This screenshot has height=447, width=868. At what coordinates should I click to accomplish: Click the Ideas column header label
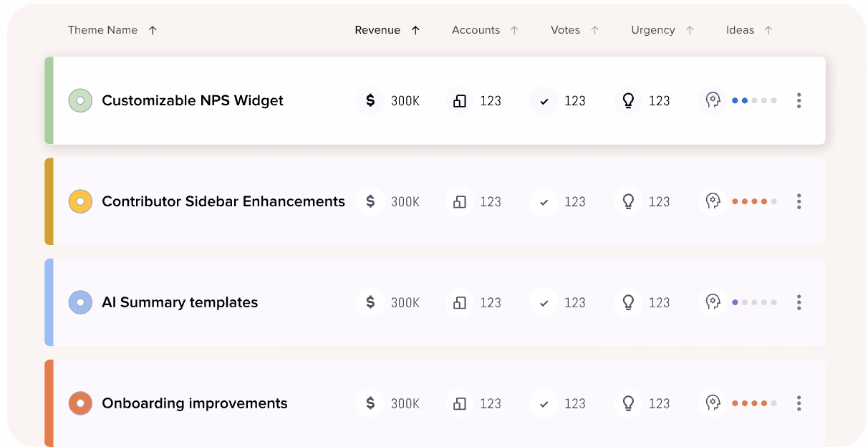click(740, 30)
